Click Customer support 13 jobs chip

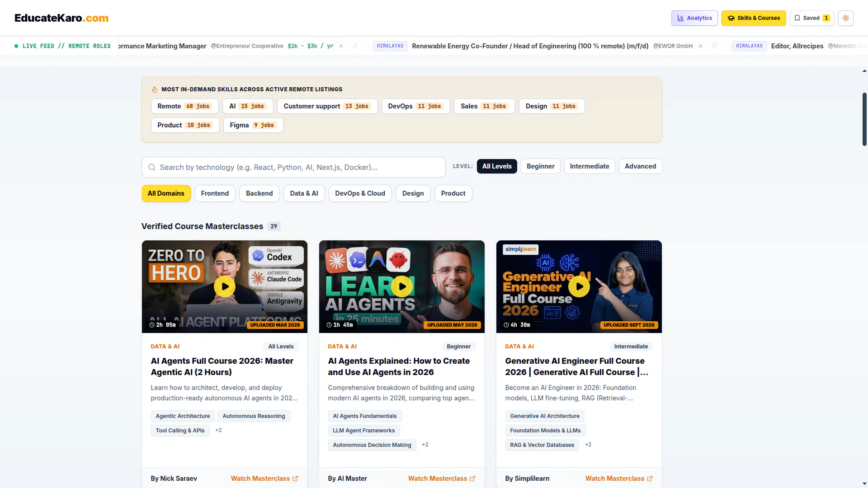point(327,106)
